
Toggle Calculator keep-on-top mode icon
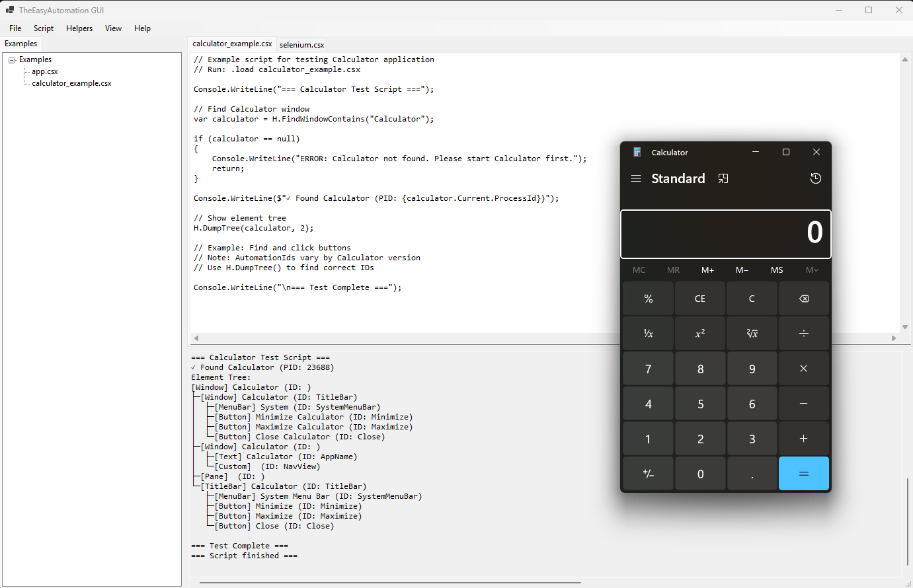pyautogui.click(x=723, y=179)
